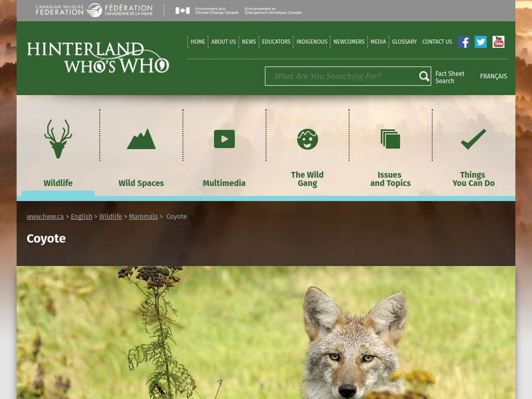Open the About Us menu item

pos(223,42)
